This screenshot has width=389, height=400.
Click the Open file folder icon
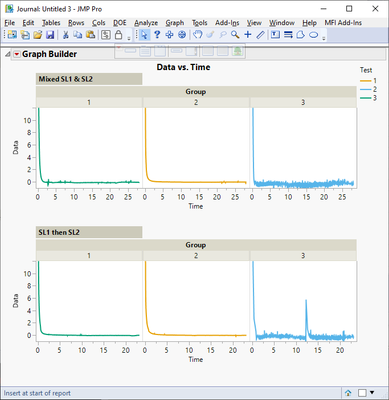38,34
